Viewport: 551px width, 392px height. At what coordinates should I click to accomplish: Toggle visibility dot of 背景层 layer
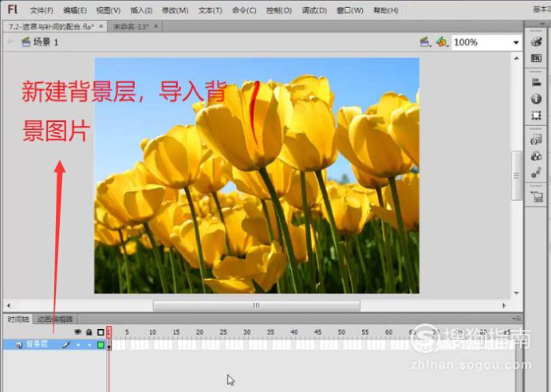[78, 345]
